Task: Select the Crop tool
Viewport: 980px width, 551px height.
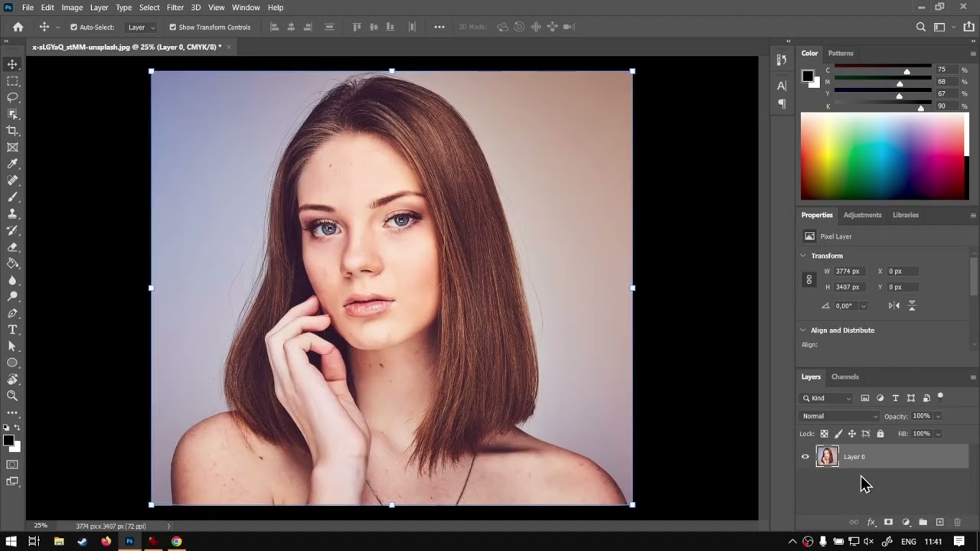Action: point(12,131)
